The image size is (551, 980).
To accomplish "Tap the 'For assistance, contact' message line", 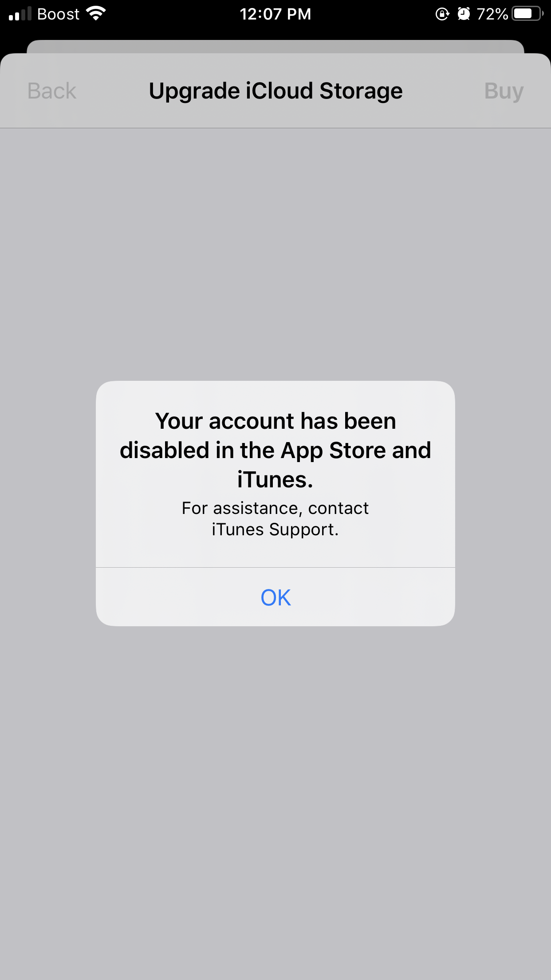I will click(x=275, y=508).
